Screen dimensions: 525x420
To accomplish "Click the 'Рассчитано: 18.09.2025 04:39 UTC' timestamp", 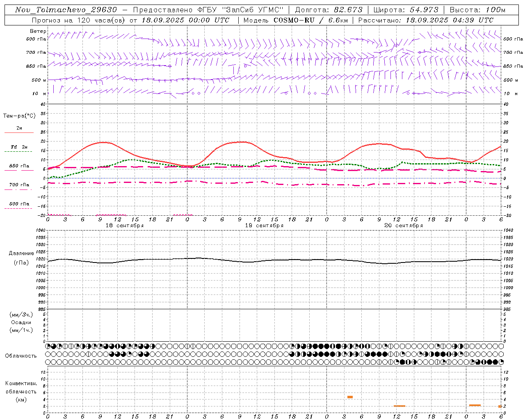I will (426, 20).
